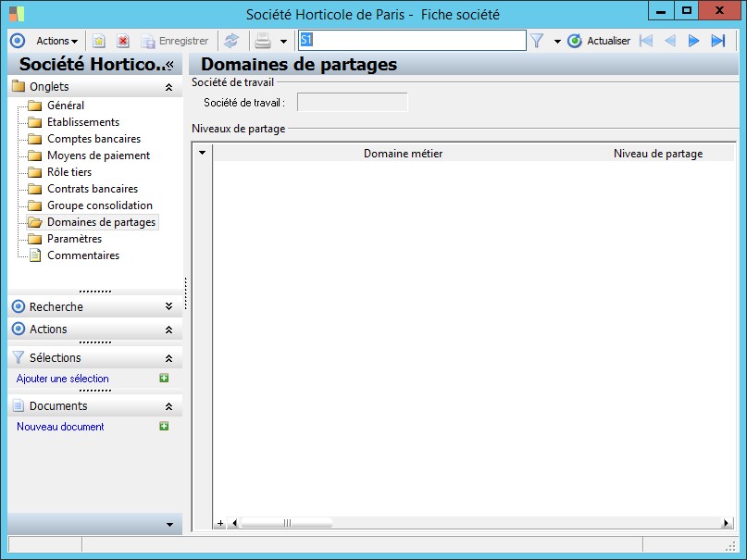Select Moyens de paiement in the tree
The height and width of the screenshot is (560, 747).
(99, 156)
